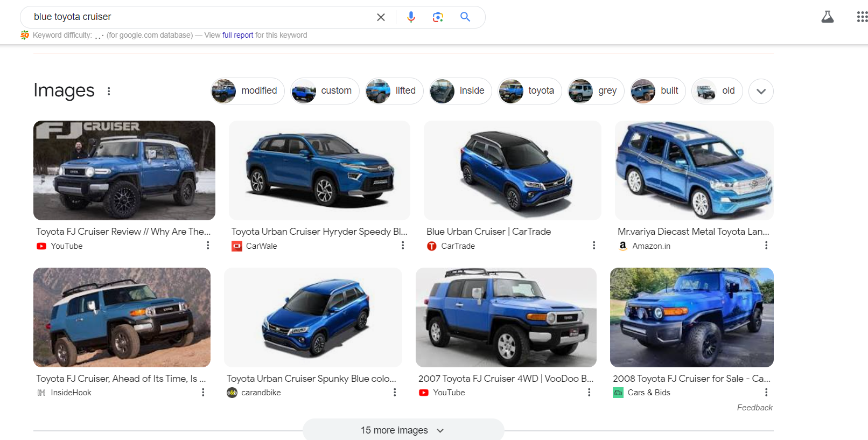Open CarTrade blue Urban Cruiser thumbnail
Viewport: 868px width, 440px height.
513,170
